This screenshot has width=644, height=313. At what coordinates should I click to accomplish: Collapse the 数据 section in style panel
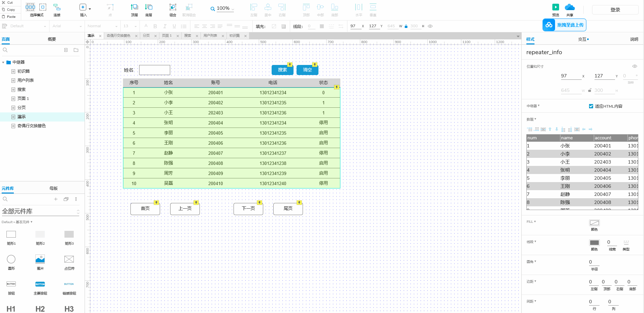point(531,119)
